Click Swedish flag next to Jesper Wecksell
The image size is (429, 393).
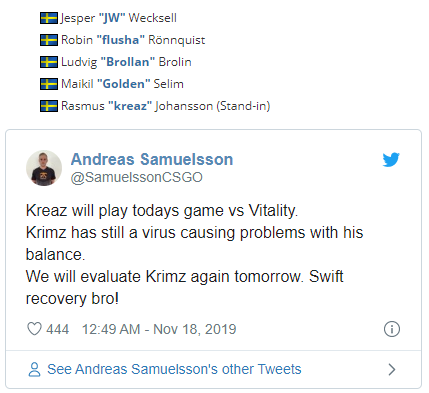pyautogui.click(x=49, y=18)
